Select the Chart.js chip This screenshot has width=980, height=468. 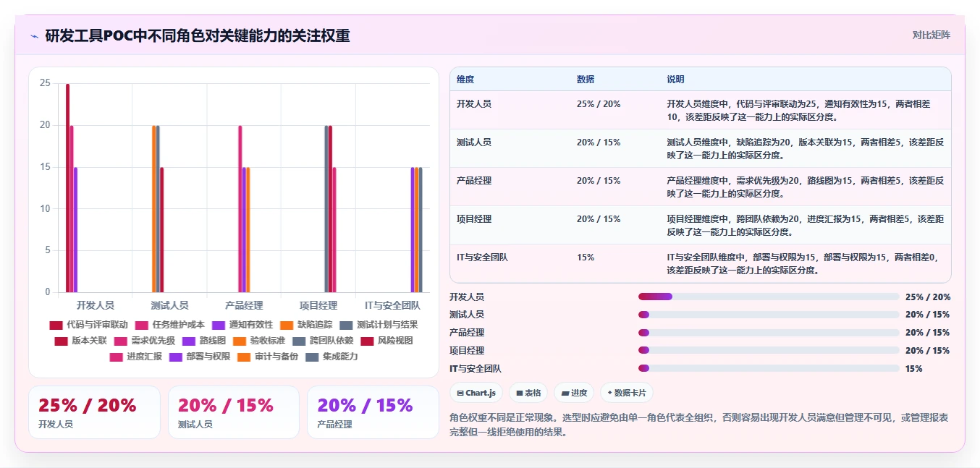476,393
